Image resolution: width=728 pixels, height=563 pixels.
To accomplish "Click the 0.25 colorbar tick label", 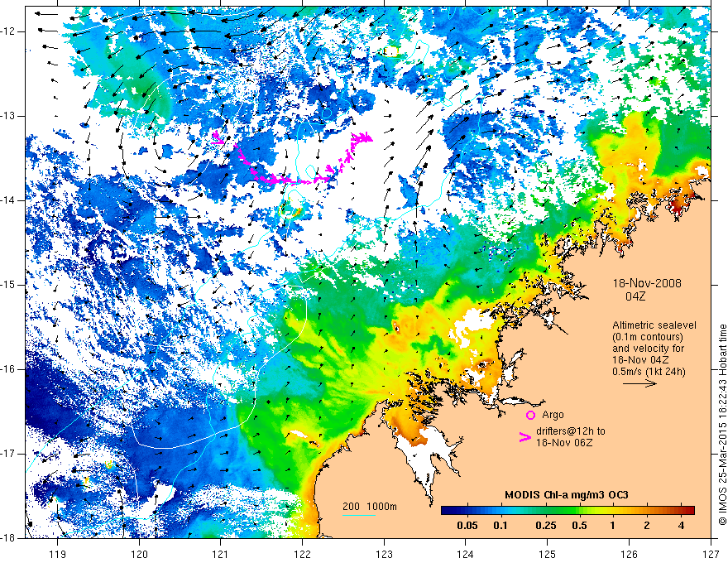I will tap(545, 526).
